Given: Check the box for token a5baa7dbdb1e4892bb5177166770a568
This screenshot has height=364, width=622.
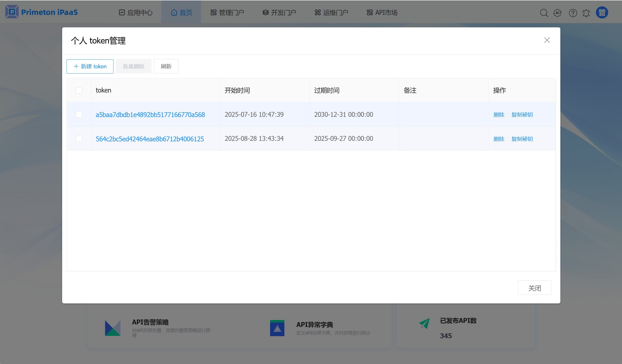Looking at the screenshot, I should (x=79, y=115).
